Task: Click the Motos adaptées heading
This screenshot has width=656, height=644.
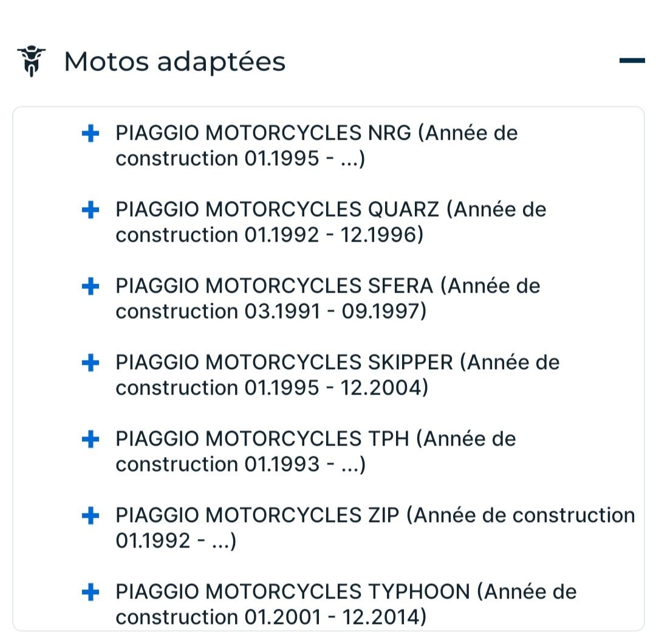Action: [174, 61]
